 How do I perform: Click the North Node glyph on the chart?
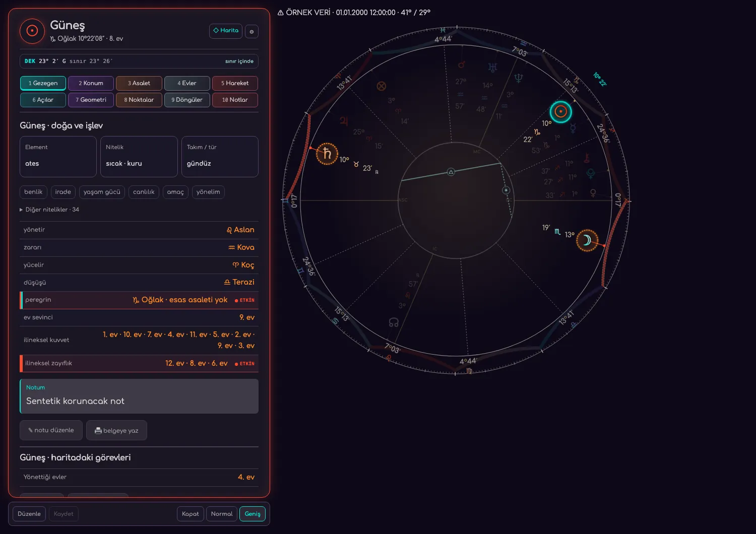coord(394,322)
